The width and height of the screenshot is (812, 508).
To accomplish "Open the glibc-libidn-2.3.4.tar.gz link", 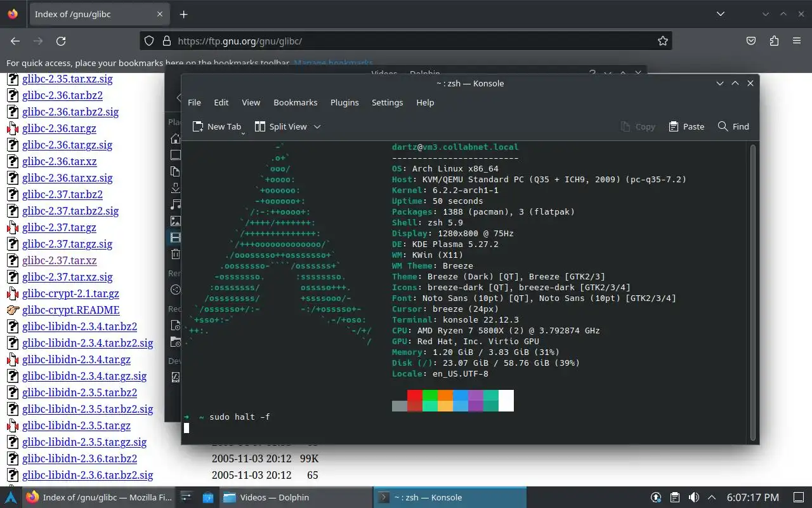I will [x=76, y=359].
